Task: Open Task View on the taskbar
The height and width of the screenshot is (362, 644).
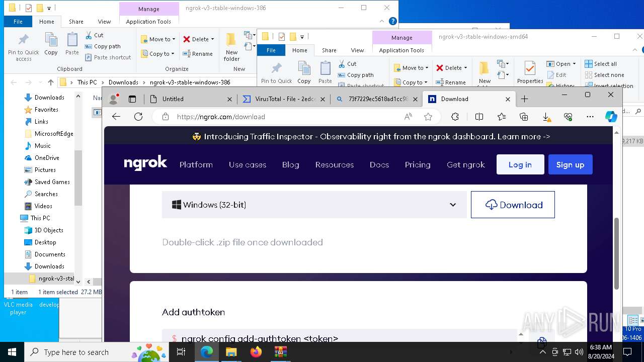Action: [181, 352]
